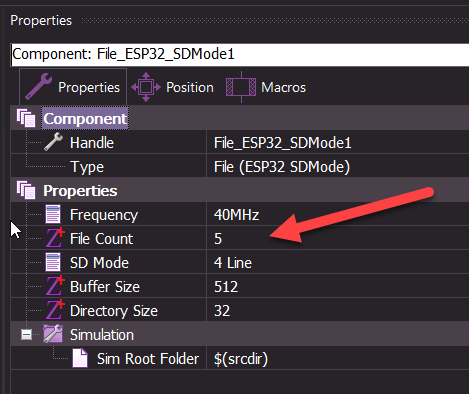Open the SD Mode 4 Line dropdown
Viewport: 469px width, 394px height.
pyautogui.click(x=338, y=262)
